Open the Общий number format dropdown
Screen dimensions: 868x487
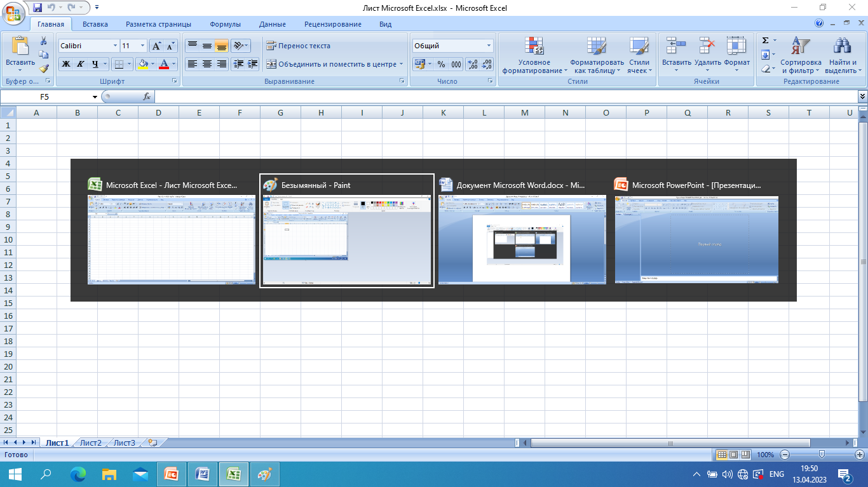coord(489,46)
